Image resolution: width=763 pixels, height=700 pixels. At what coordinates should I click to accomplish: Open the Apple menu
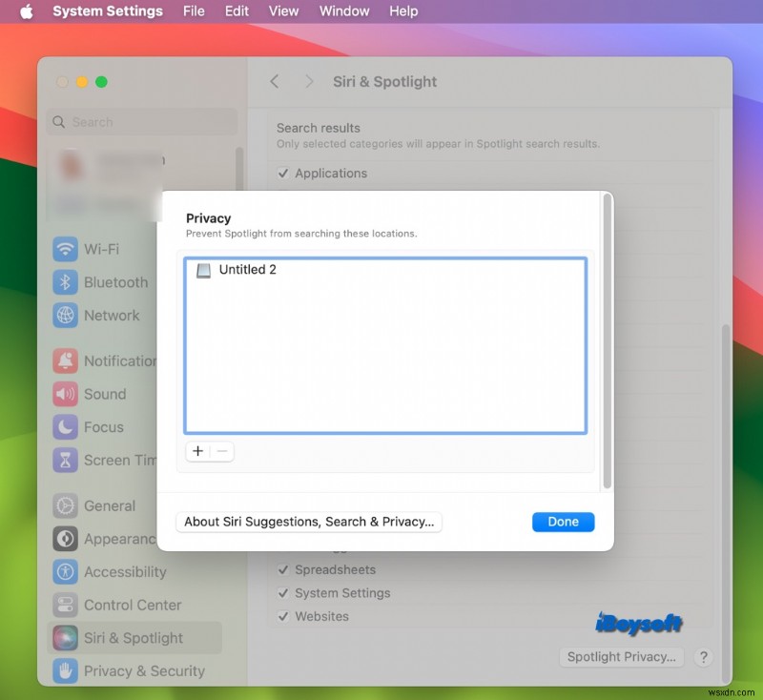tap(27, 11)
